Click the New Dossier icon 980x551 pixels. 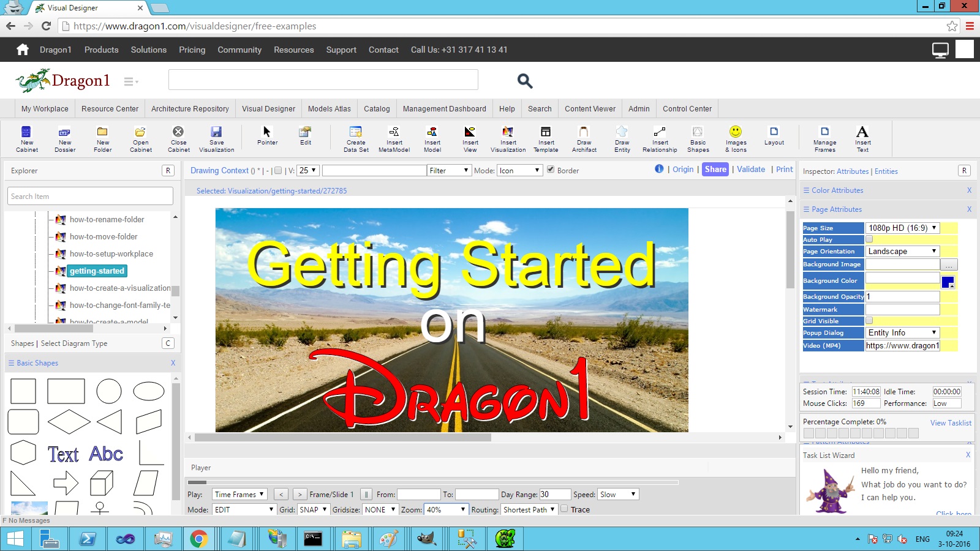pyautogui.click(x=65, y=138)
